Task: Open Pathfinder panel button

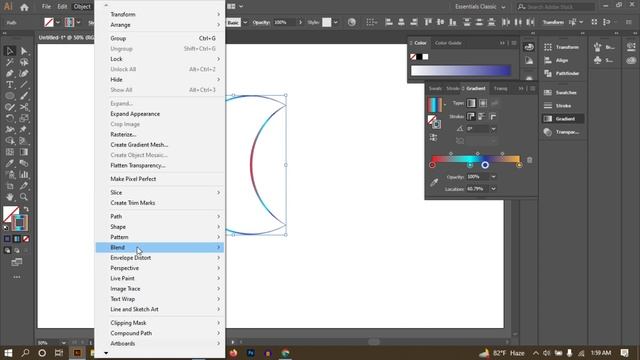Action: pyautogui.click(x=562, y=73)
